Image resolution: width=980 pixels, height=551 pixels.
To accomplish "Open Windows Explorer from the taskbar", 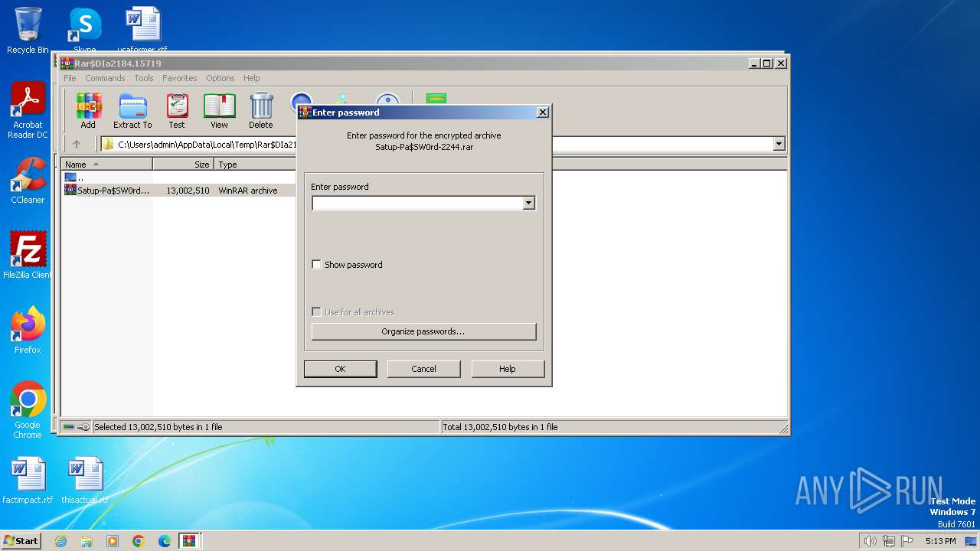I will pyautogui.click(x=87, y=541).
